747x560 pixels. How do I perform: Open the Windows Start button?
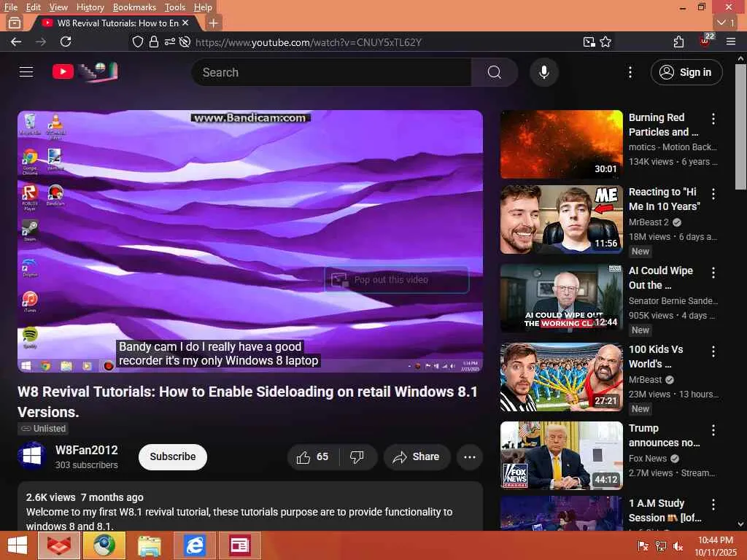18,545
